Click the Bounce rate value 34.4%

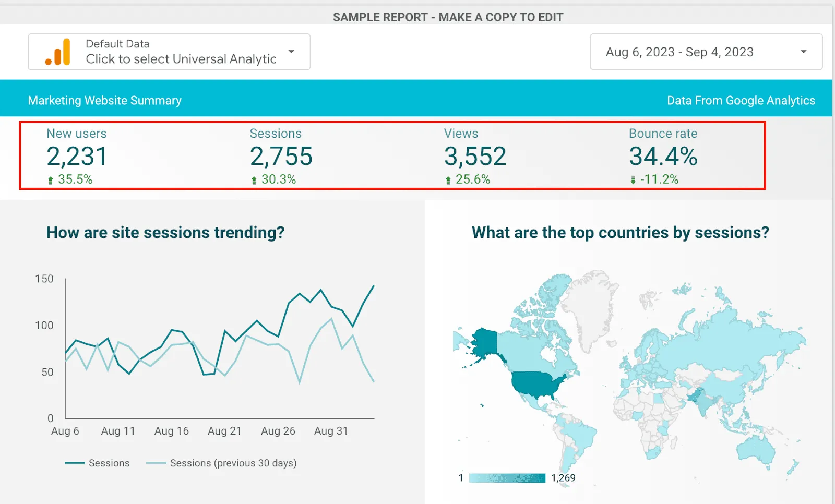[663, 155]
